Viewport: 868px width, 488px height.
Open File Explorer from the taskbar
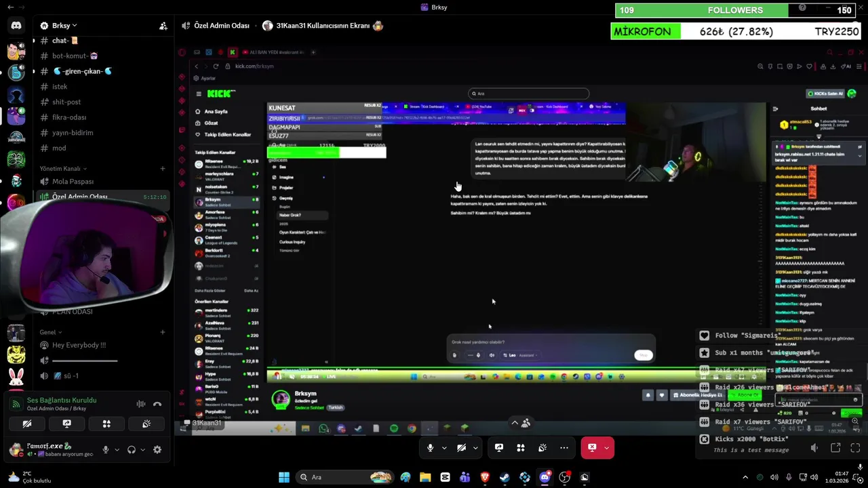[425, 477]
